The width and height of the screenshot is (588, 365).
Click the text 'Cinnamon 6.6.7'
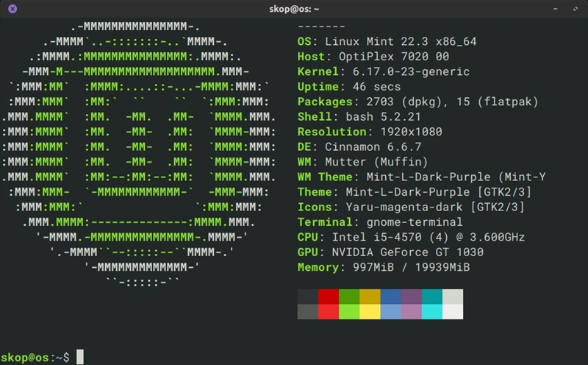(x=373, y=147)
